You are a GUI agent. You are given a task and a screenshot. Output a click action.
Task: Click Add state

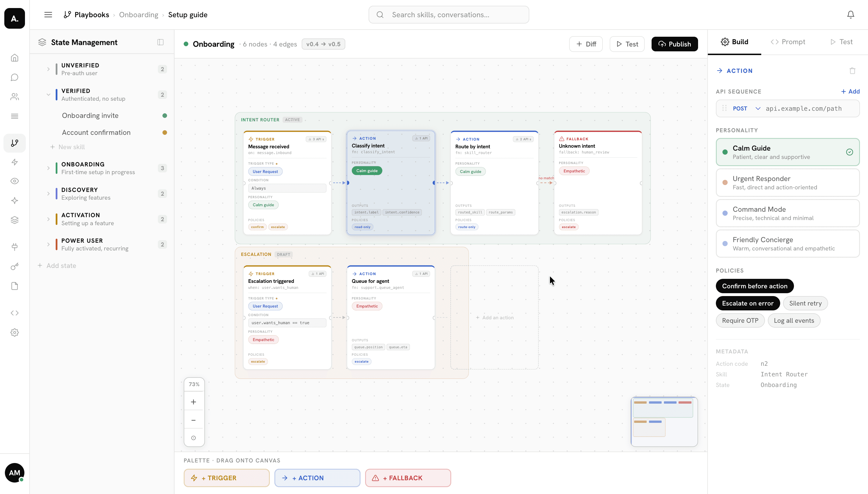57,266
